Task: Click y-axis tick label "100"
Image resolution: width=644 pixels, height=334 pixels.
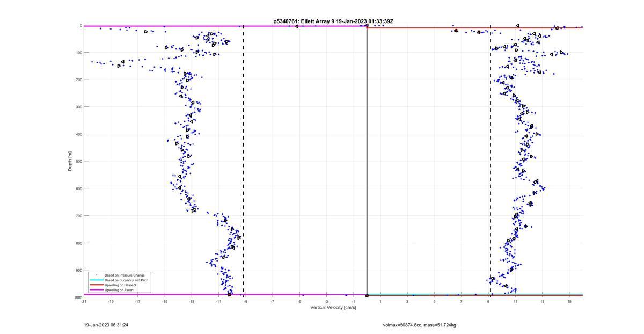Action: pos(78,53)
